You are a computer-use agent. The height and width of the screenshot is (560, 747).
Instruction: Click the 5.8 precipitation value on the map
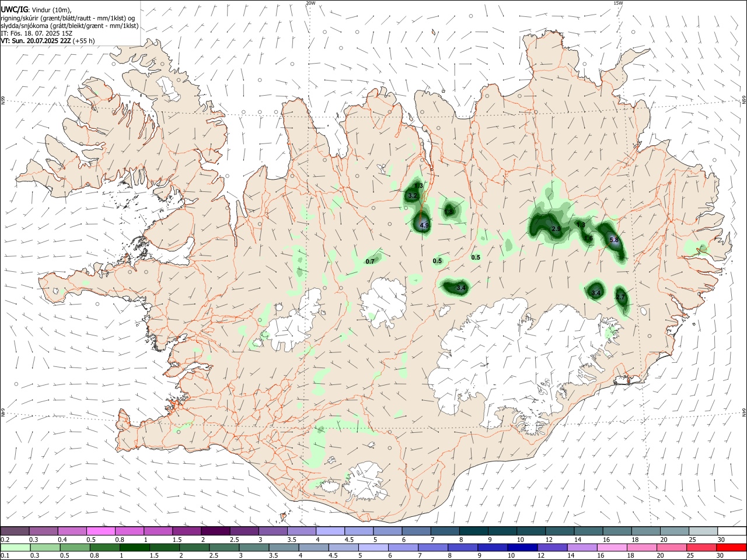613,240
